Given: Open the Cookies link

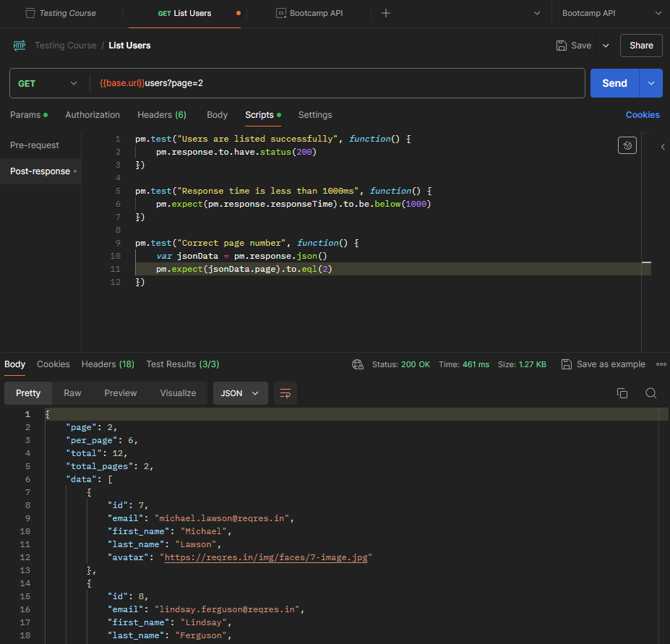Looking at the screenshot, I should pyautogui.click(x=643, y=115).
